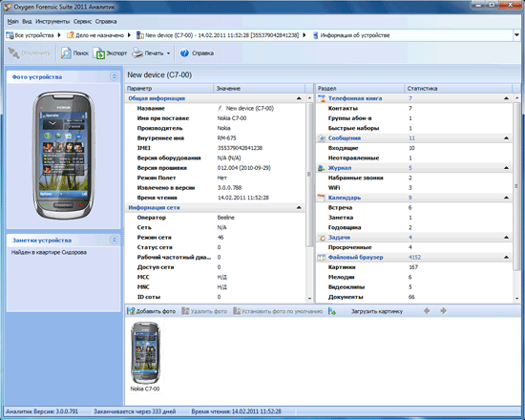The height and width of the screenshot is (420, 525).
Task: Click the next photo right arrow
Action: 443,311
